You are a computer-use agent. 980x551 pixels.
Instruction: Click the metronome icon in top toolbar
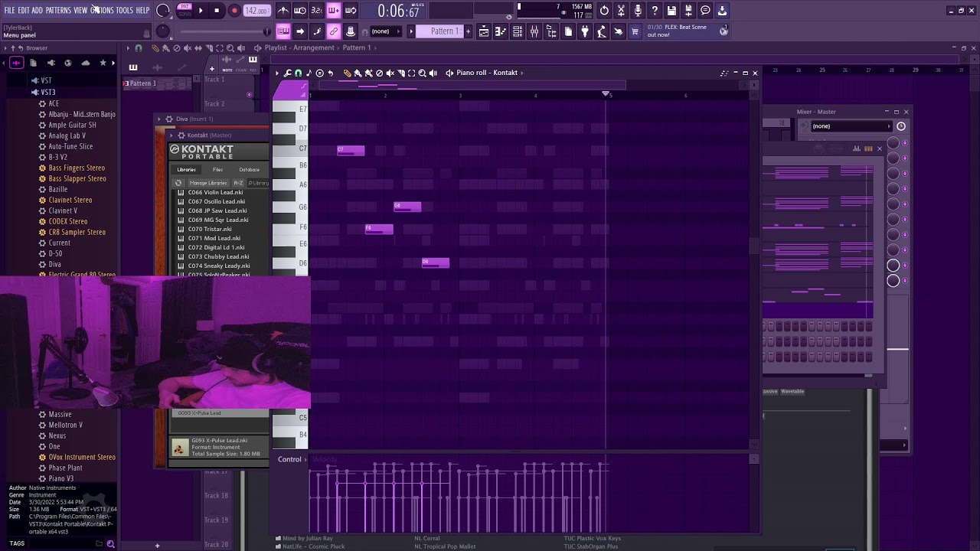tap(283, 11)
